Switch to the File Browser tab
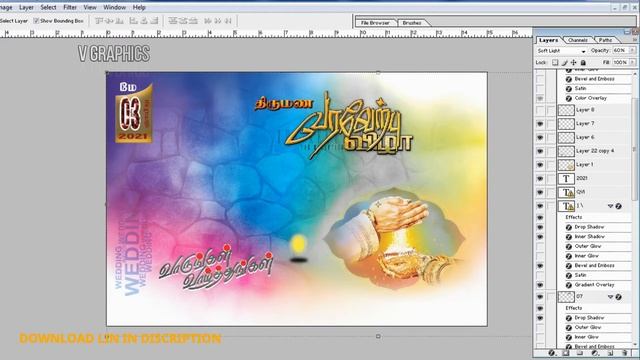The height and width of the screenshot is (360, 640). pyautogui.click(x=375, y=23)
